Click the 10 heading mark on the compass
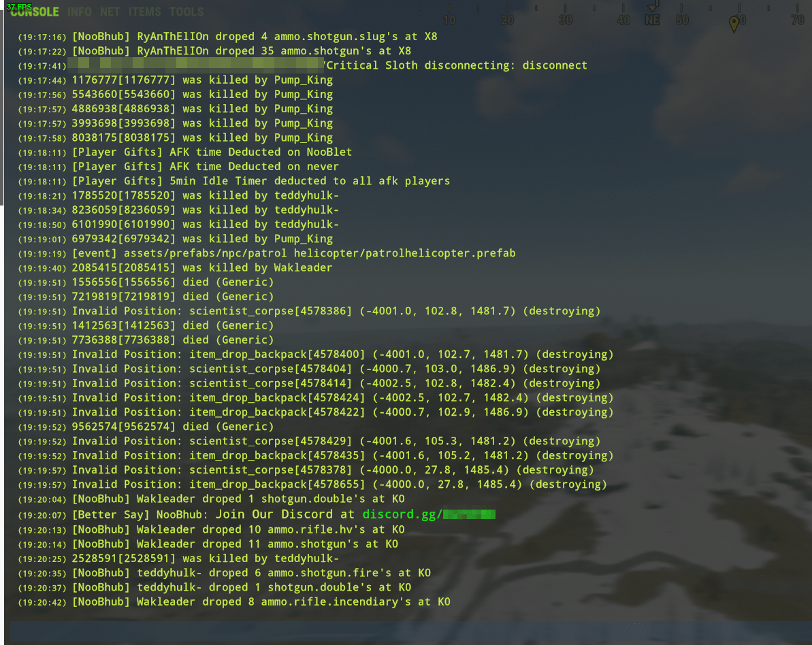 pyautogui.click(x=449, y=20)
